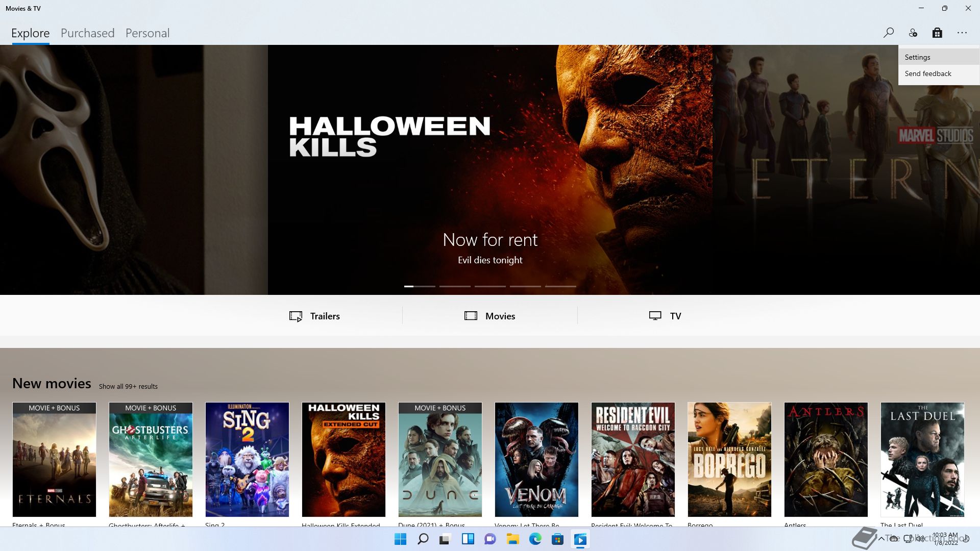The image size is (980, 551).
Task: Jump to fifth carousel slide indicator
Action: (x=560, y=286)
